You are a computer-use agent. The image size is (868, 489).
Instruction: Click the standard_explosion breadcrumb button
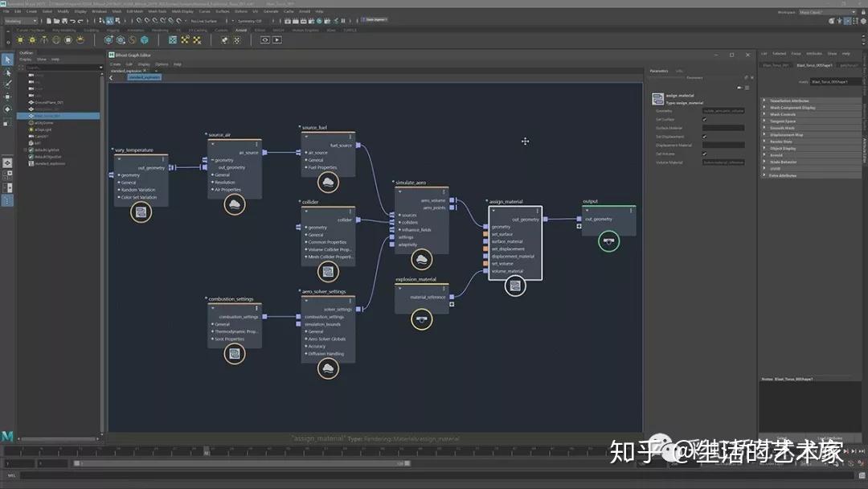coord(144,77)
